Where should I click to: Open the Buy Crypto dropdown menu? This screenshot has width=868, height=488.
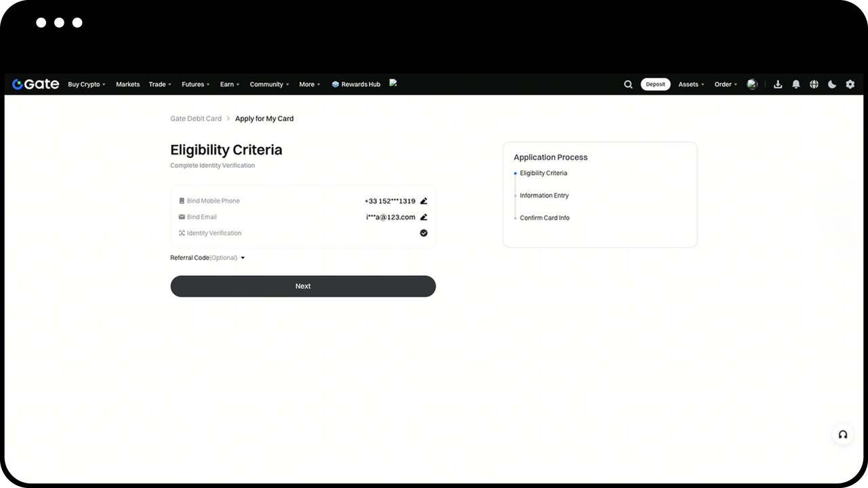click(x=86, y=85)
